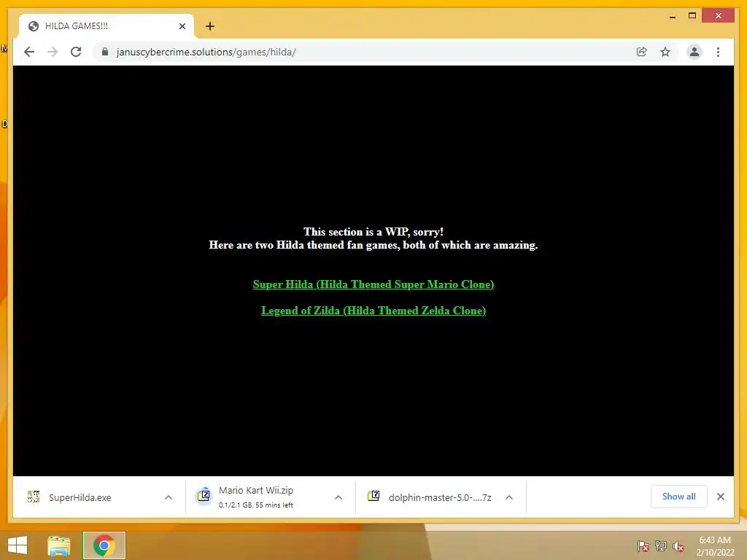747x560 pixels.
Task: Click the dolphin-master archive file icon
Action: (x=373, y=496)
